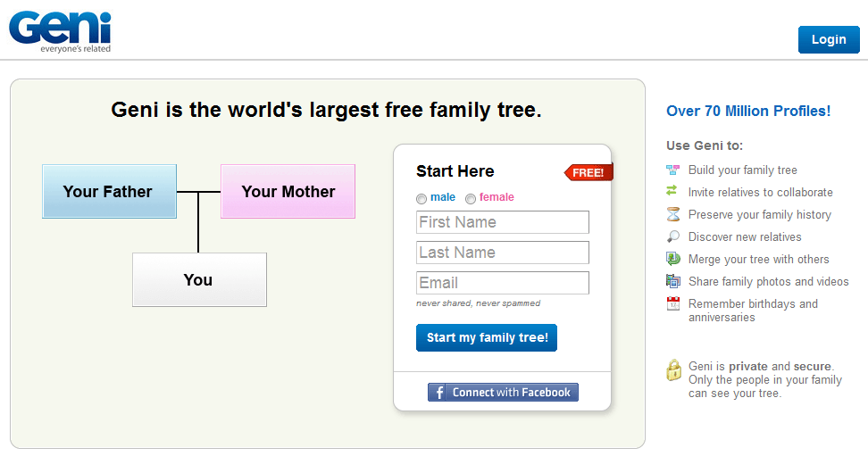Click the green arrows Invite relatives icon

[673, 192]
